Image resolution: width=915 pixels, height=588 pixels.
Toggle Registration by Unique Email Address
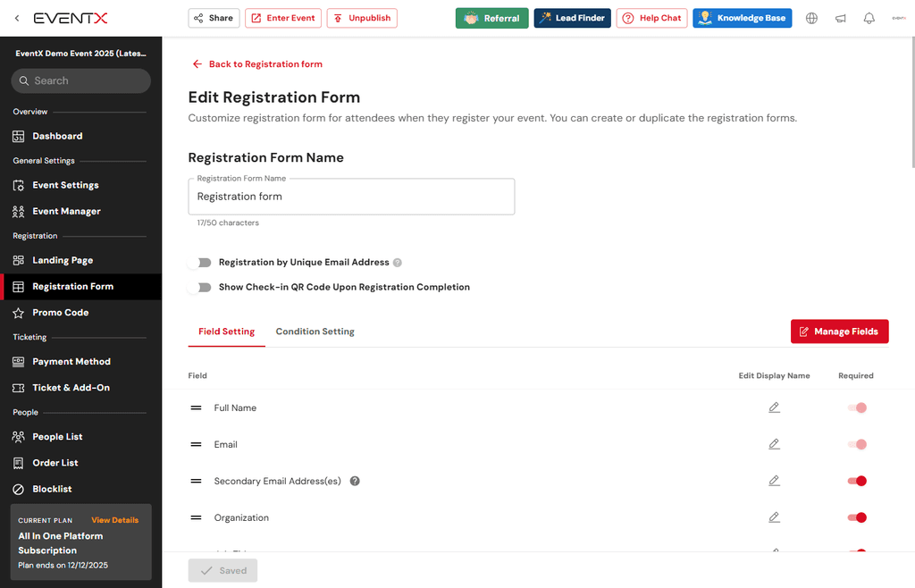click(201, 264)
